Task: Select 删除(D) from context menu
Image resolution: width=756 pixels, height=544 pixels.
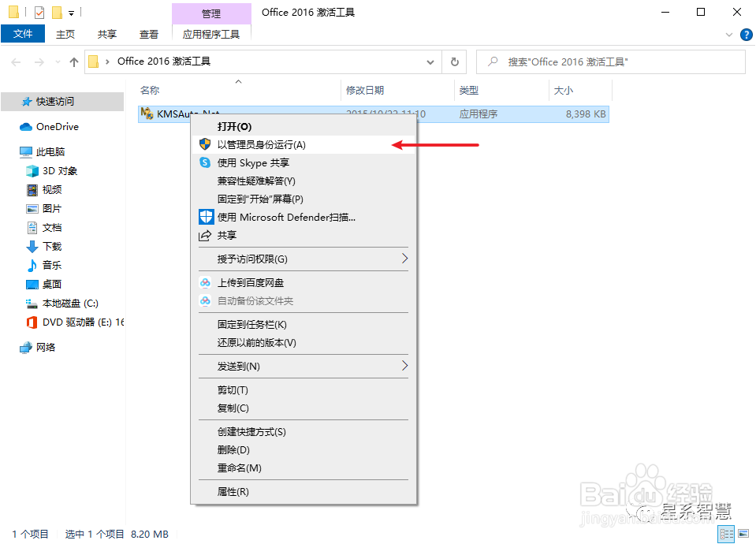Action: click(x=304, y=449)
